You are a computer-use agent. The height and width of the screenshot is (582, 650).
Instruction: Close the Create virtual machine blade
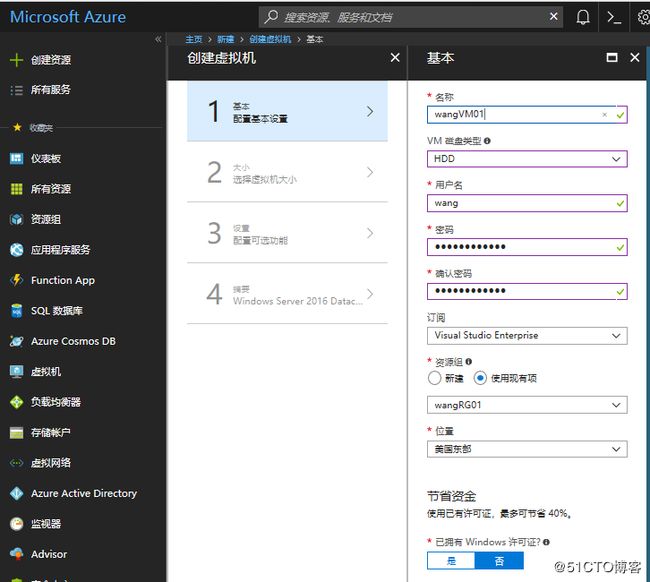[x=395, y=58]
